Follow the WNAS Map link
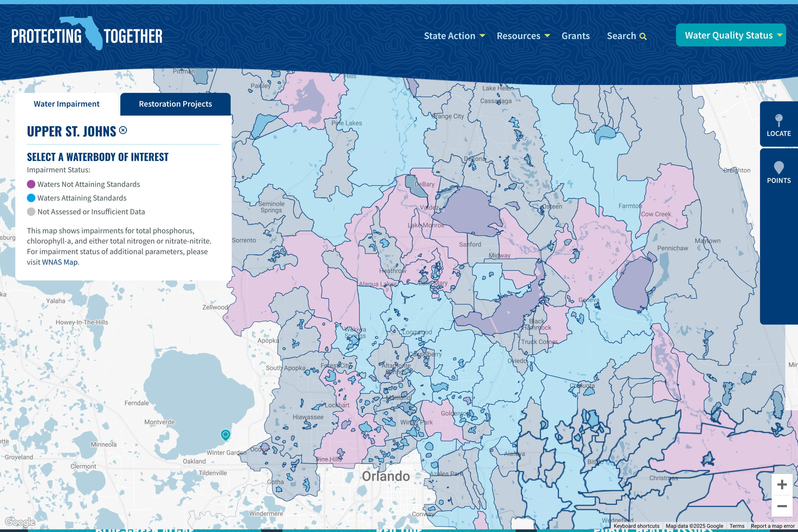Image resolution: width=798 pixels, height=532 pixels. pyautogui.click(x=60, y=262)
